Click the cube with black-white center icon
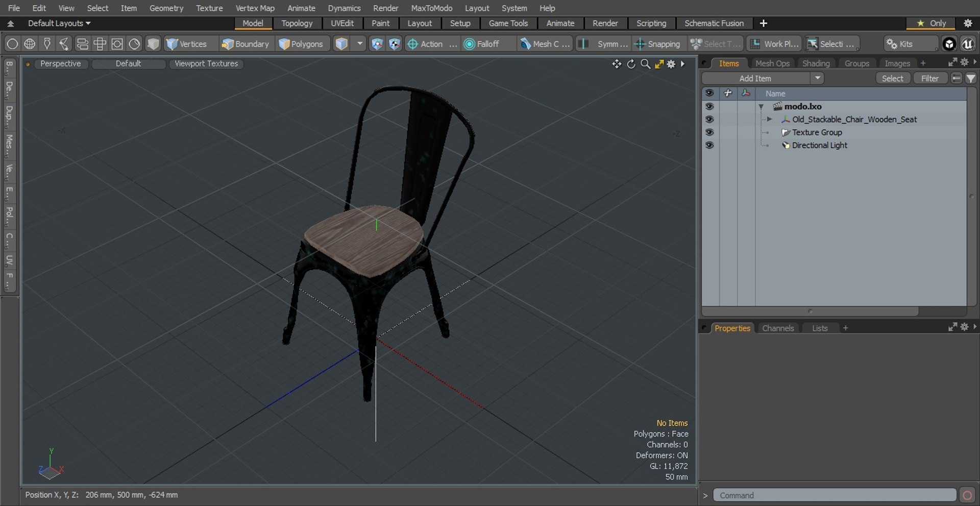 [395, 44]
